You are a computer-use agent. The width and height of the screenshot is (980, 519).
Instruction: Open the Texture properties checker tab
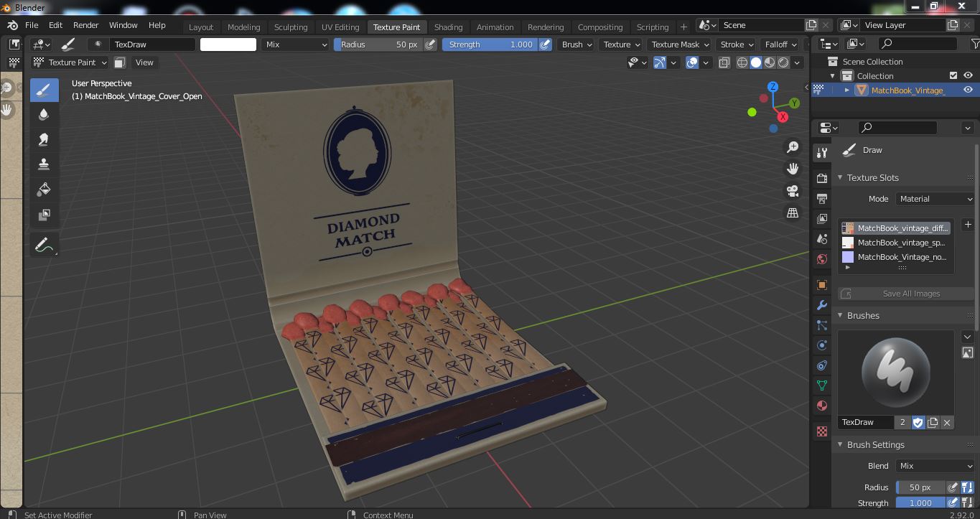[822, 431]
